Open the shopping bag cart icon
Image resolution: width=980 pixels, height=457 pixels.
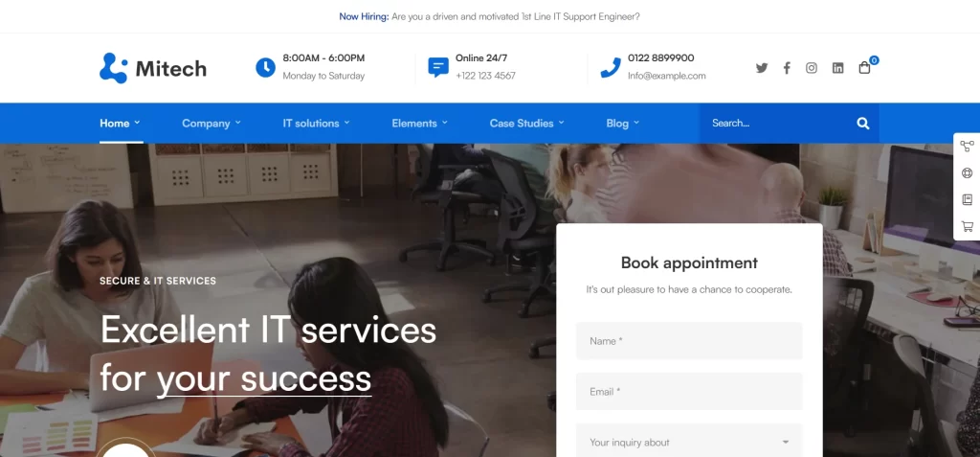tap(864, 68)
